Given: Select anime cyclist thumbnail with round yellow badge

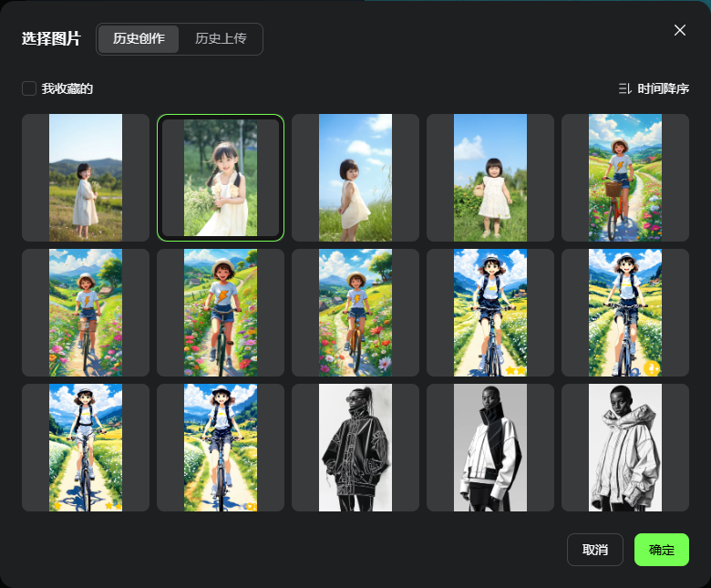Looking at the screenshot, I should coord(625,313).
